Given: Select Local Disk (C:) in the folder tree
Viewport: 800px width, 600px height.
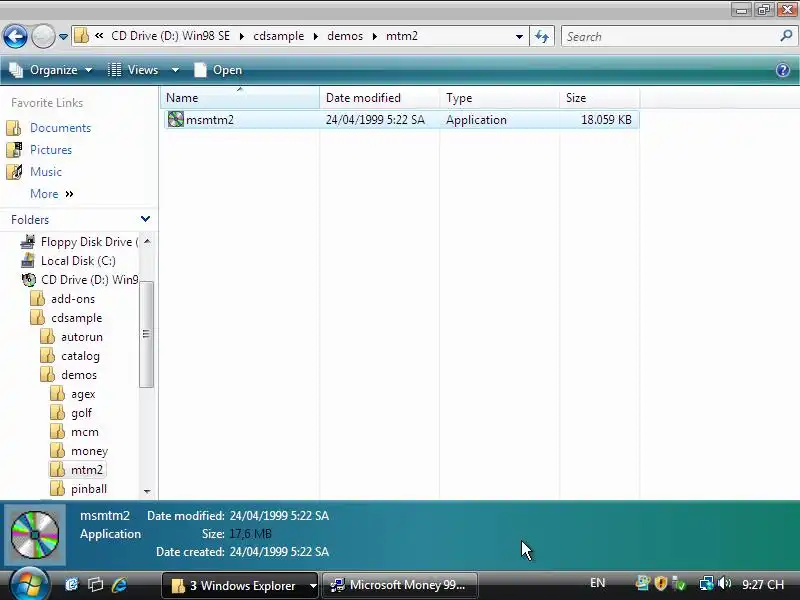Looking at the screenshot, I should coord(78,261).
